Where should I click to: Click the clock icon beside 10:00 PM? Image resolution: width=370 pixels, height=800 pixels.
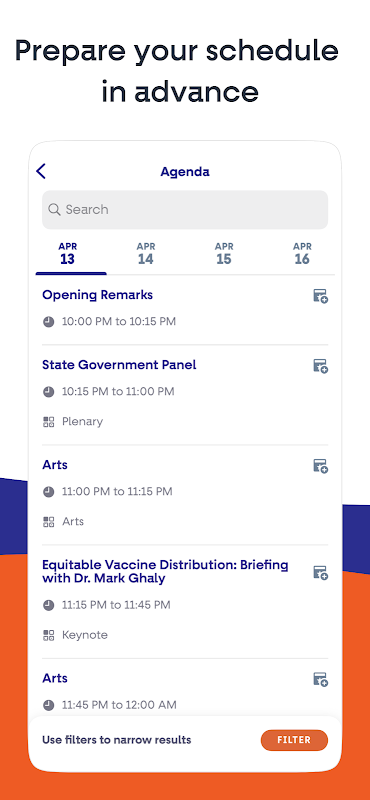click(48, 322)
